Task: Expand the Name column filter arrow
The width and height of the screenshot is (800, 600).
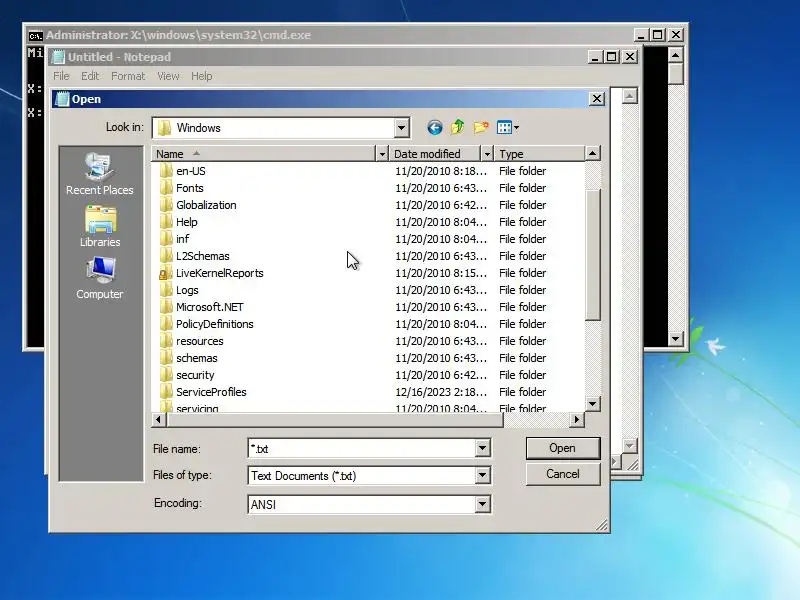Action: tap(382, 154)
